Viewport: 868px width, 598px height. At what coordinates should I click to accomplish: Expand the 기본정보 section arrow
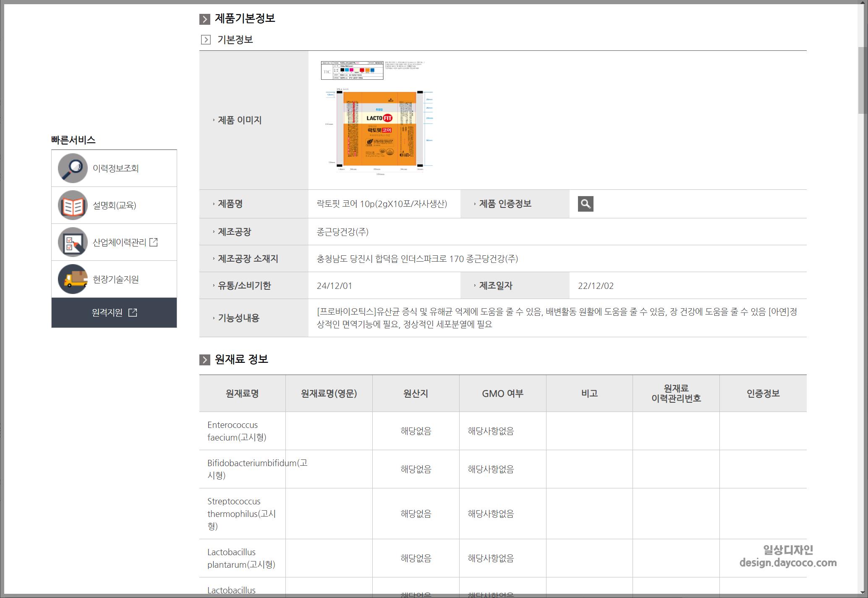206,40
